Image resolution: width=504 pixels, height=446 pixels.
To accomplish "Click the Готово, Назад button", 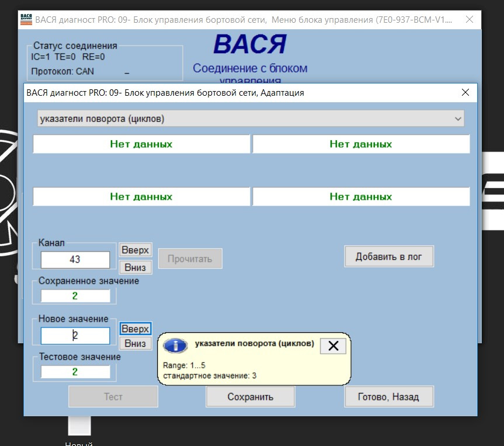I will click(389, 397).
